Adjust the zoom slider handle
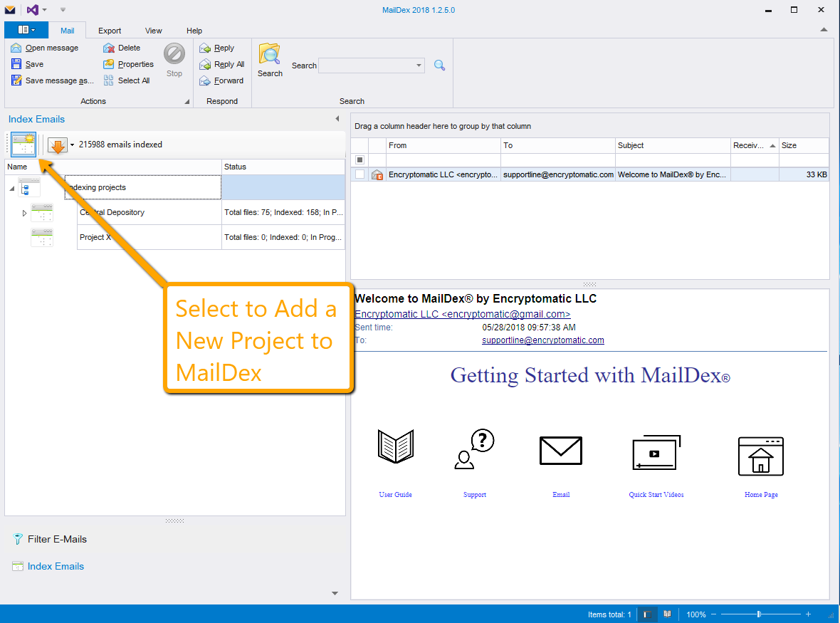 coord(759,614)
